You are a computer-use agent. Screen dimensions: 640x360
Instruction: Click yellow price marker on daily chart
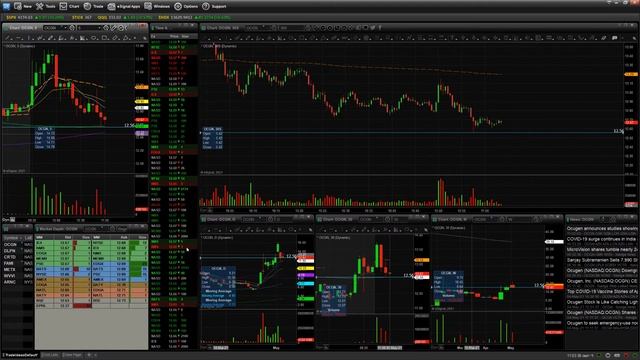(306, 268)
